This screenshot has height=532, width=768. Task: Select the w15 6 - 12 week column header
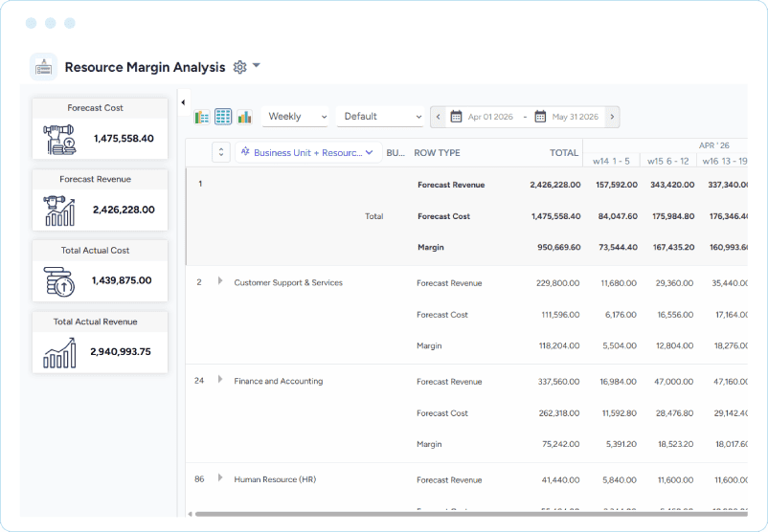click(x=668, y=161)
